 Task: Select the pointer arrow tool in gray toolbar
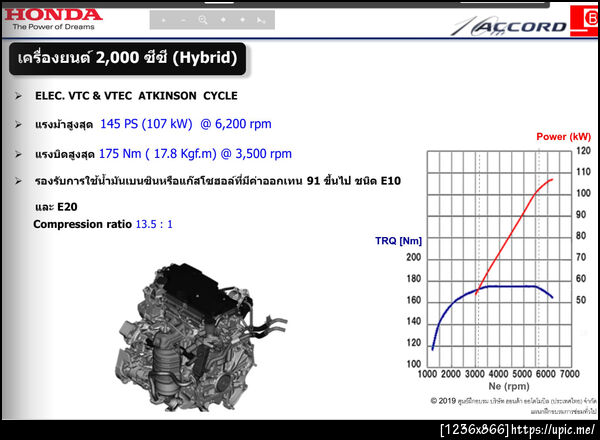click(261, 20)
